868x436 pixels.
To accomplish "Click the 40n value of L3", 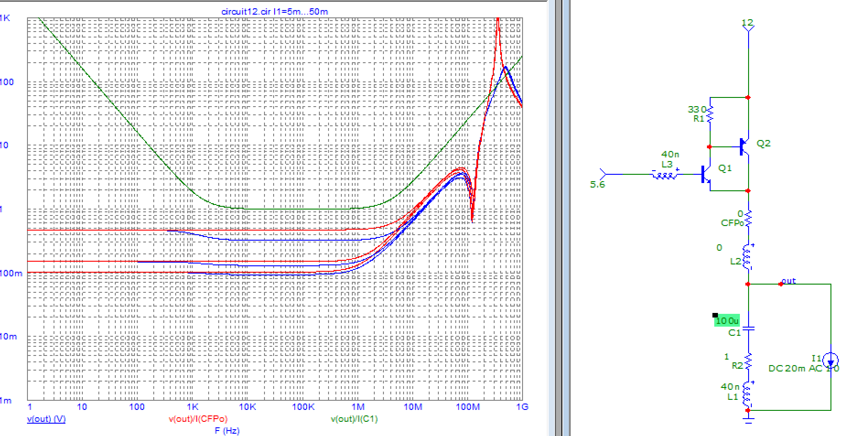I will point(670,154).
